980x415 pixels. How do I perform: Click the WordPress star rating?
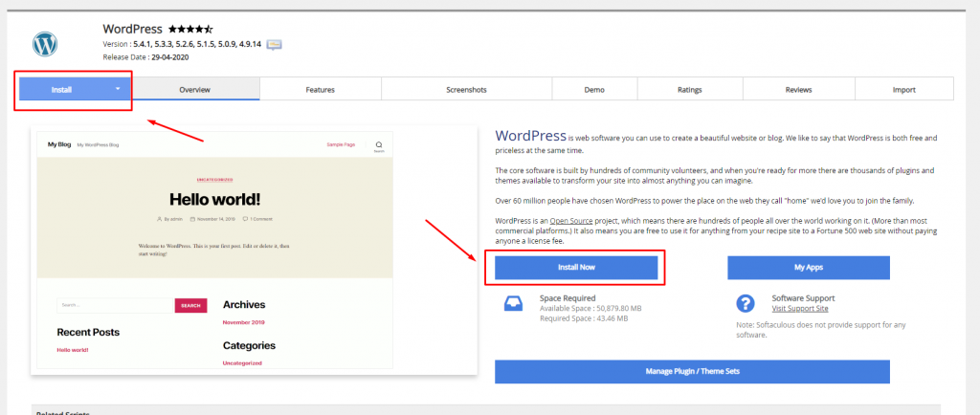(190, 29)
